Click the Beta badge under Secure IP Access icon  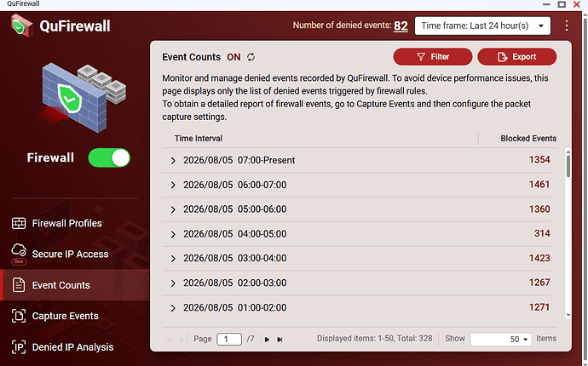click(19, 261)
